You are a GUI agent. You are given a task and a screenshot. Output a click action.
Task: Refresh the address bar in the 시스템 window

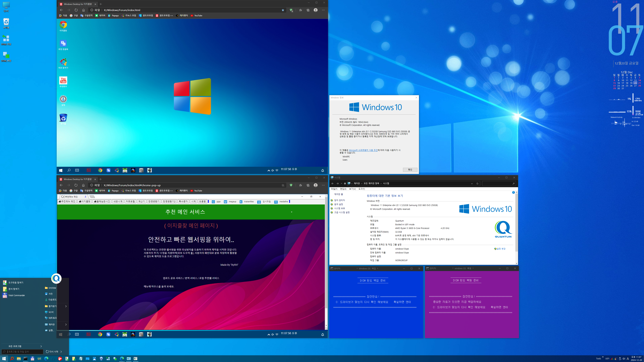pos(477,183)
